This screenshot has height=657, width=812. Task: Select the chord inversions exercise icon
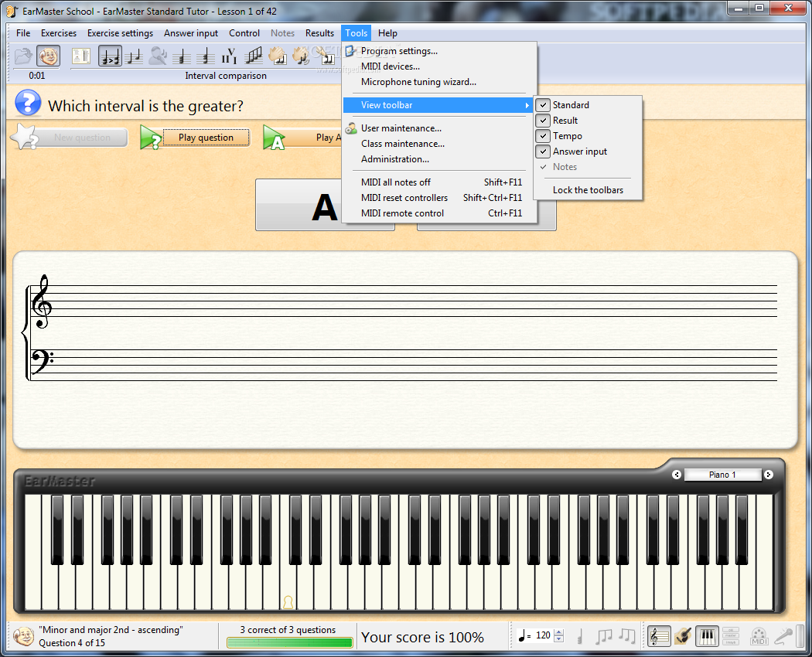click(x=206, y=56)
